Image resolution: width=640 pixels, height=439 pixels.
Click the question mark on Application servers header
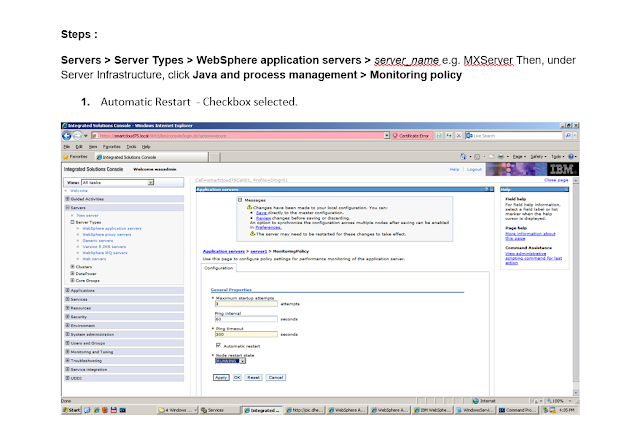[x=487, y=189]
